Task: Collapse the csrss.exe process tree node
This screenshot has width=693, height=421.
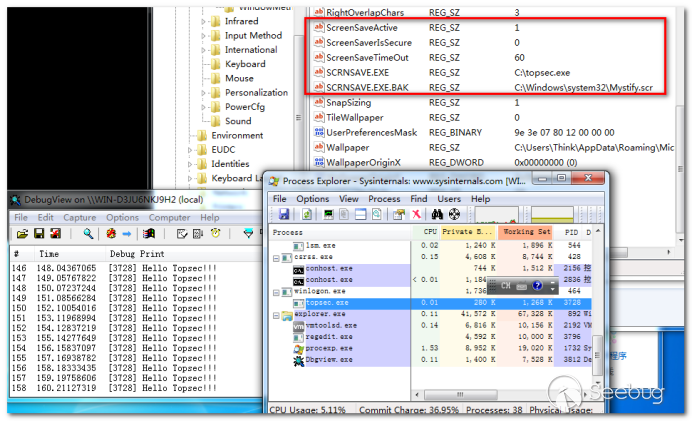Action: point(277,257)
